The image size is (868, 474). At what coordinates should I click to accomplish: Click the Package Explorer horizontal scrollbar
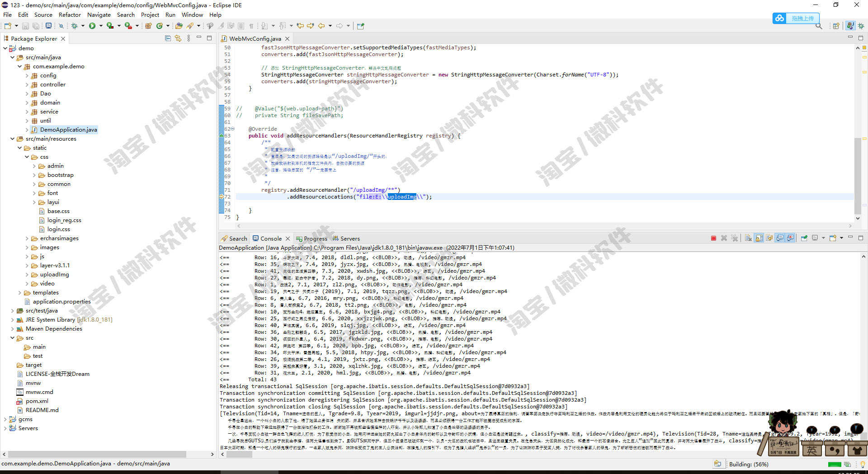97,454
